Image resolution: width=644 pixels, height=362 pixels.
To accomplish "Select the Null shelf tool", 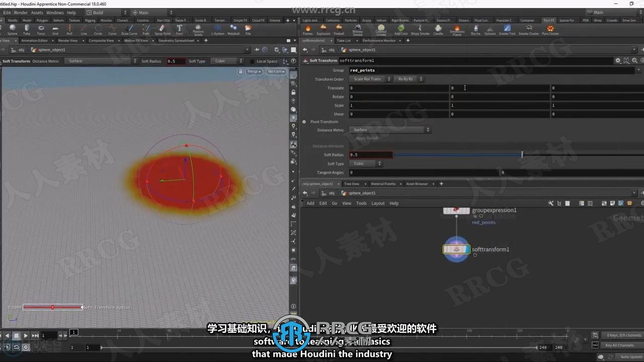I will tap(69, 30).
